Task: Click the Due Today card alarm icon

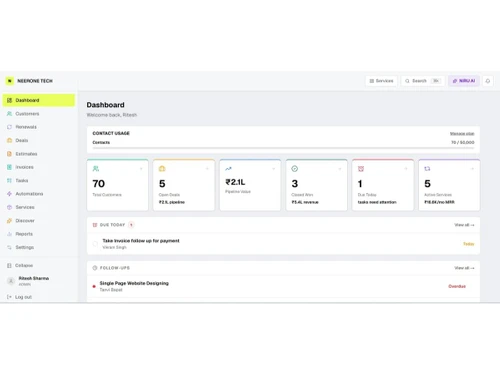Action: [x=361, y=169]
